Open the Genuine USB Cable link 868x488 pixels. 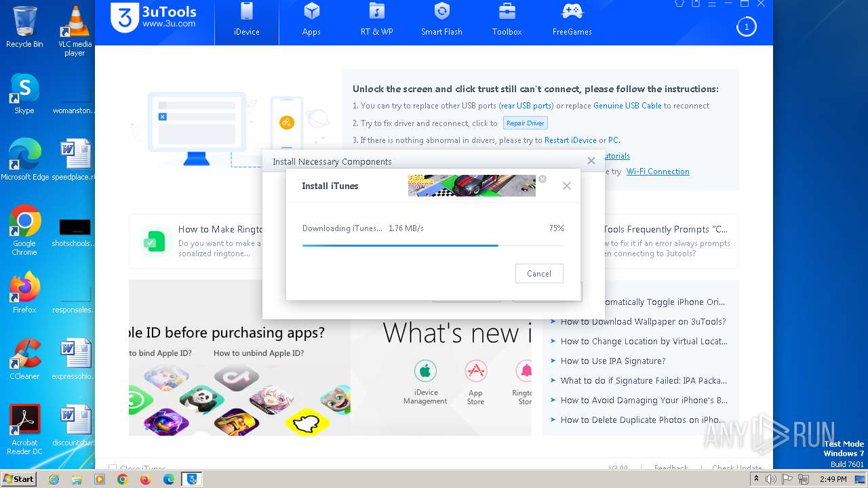(x=627, y=106)
